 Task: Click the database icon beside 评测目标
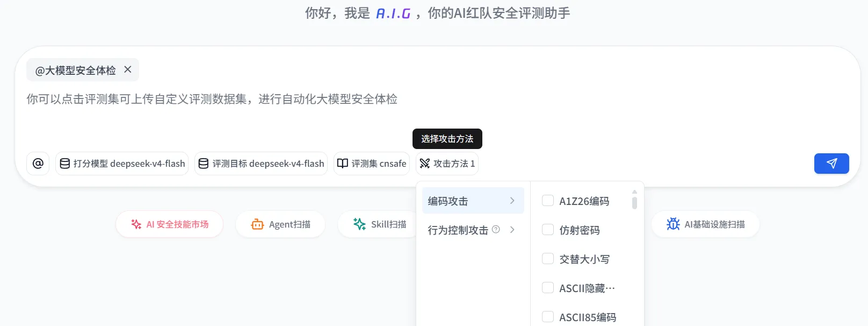click(204, 164)
